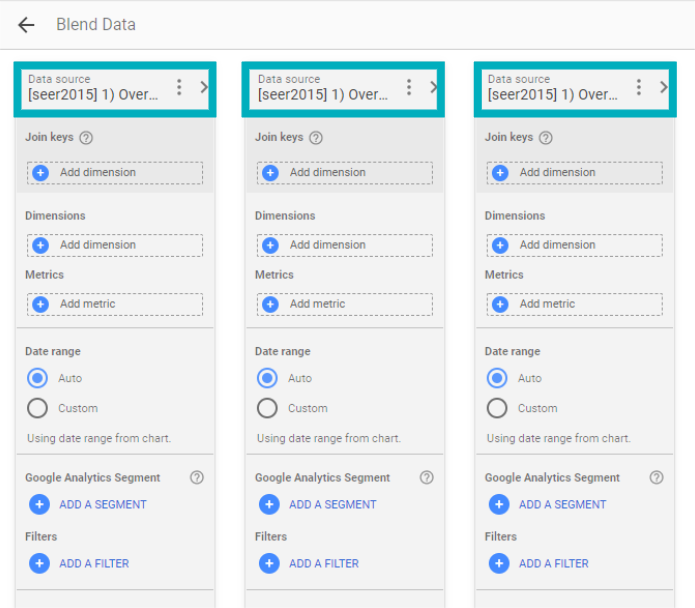Expand first data source with chevron arrow
Screen dimensions: 695x608
tap(204, 87)
